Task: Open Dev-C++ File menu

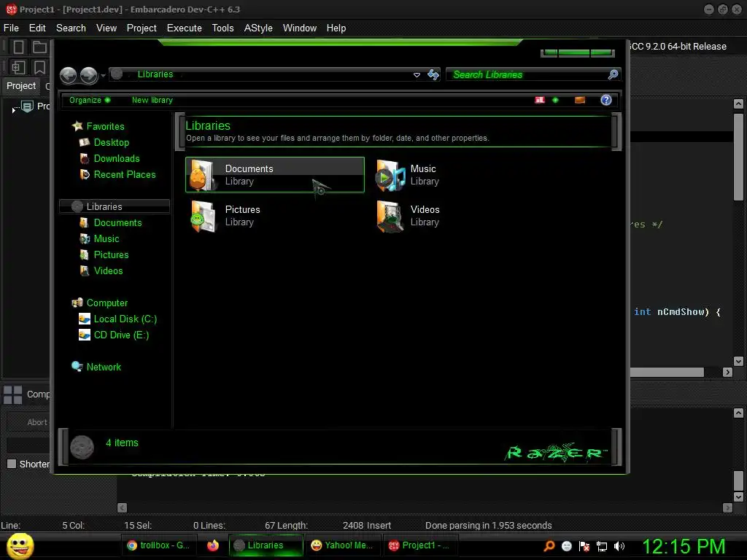Action: coord(11,28)
